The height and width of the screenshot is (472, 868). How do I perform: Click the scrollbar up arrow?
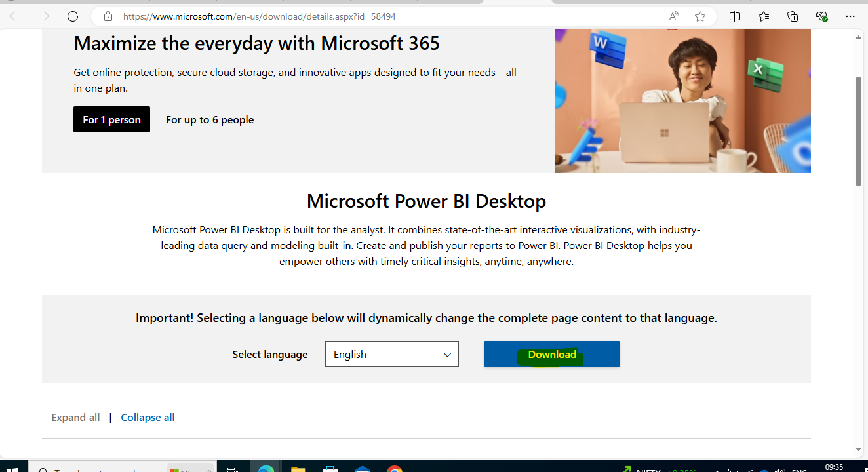pos(858,37)
